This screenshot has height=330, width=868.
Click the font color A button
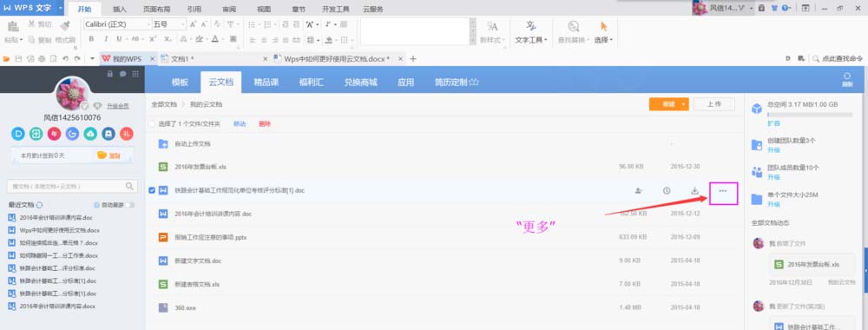click(x=214, y=39)
